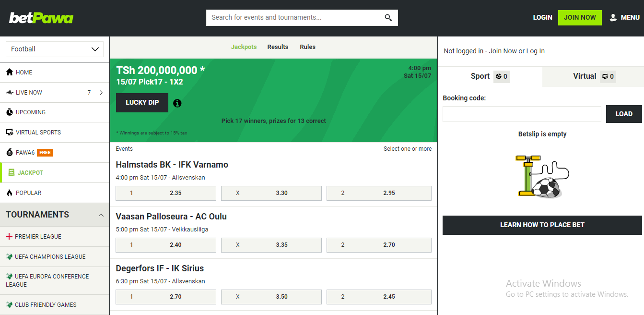This screenshot has width=644, height=315.
Task: Click the Halmstads BK - IFK Varnamo title
Action: click(x=172, y=165)
